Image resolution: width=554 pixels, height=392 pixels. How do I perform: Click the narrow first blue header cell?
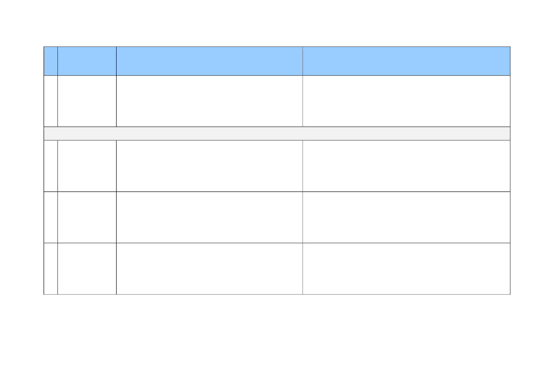point(51,61)
